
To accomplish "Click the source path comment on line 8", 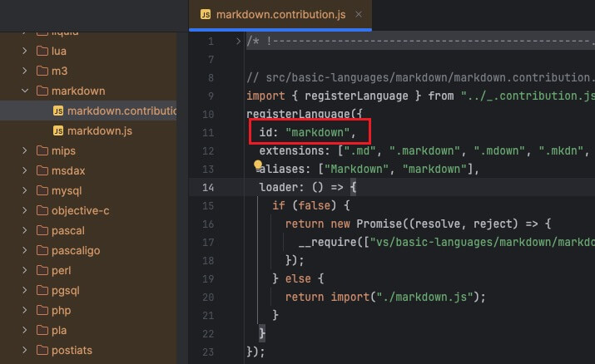I will (x=420, y=77).
